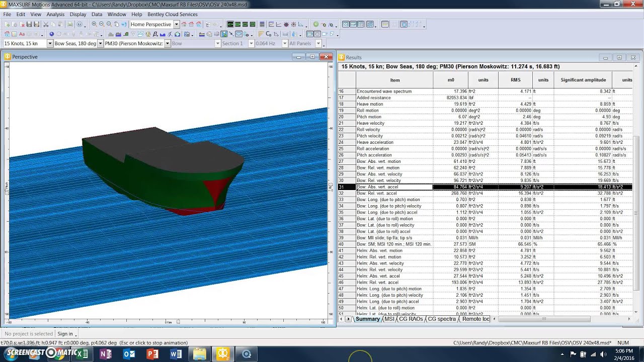Open the Bentley Cloud Services menu
This screenshot has height=362, width=644.
[173, 15]
